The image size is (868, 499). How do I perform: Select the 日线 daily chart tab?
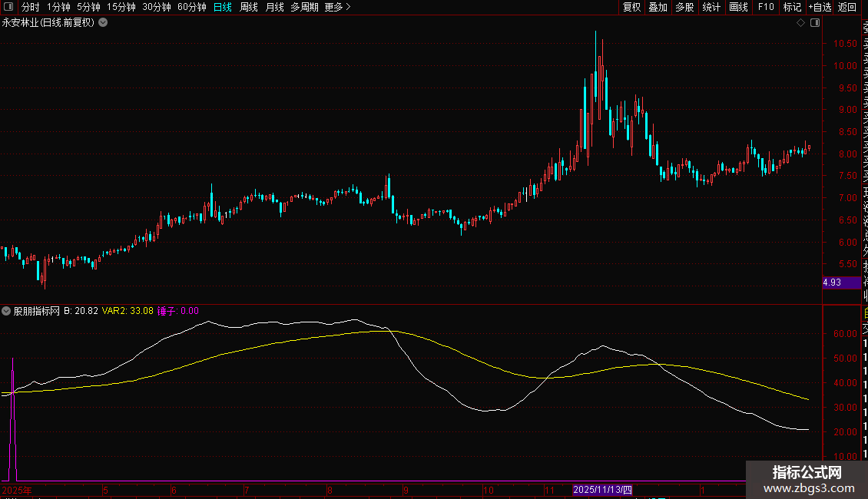coord(223,7)
